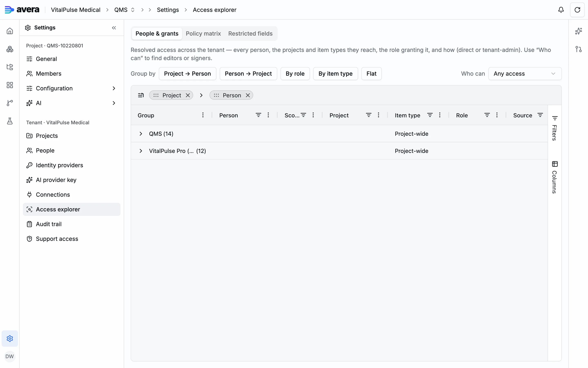Switch to the Policy matrix tab

[203, 34]
